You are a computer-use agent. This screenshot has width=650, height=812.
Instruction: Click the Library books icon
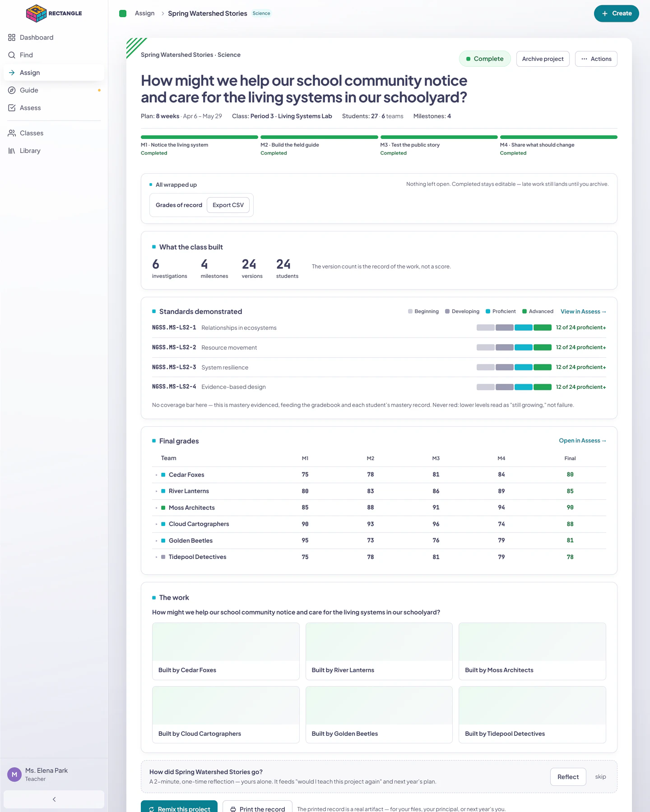[x=12, y=151]
